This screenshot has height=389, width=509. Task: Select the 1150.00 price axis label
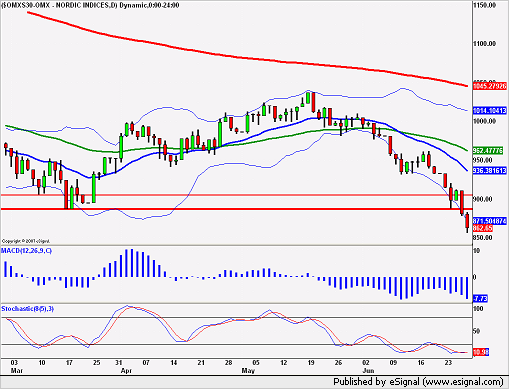(485, 5)
